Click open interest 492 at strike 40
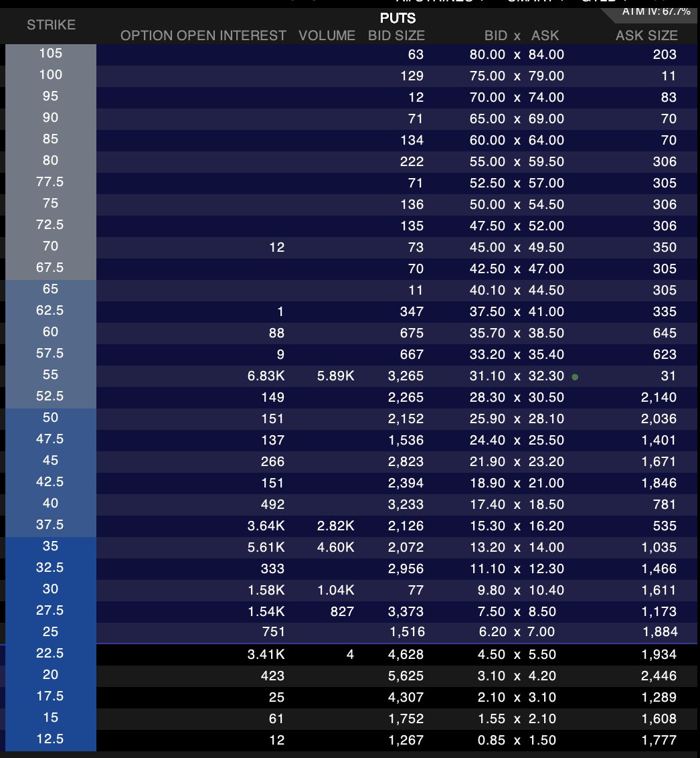The image size is (700, 758). [x=273, y=505]
